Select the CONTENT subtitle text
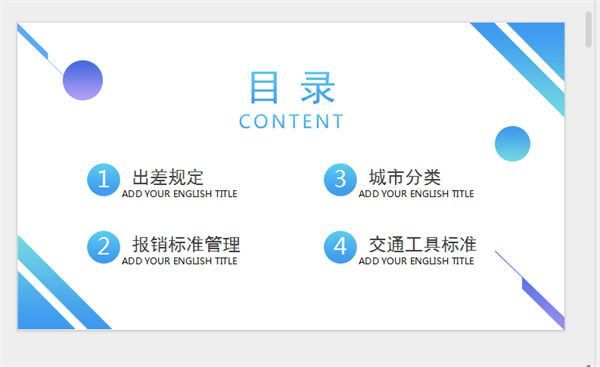The image size is (600, 367). pyautogui.click(x=291, y=122)
